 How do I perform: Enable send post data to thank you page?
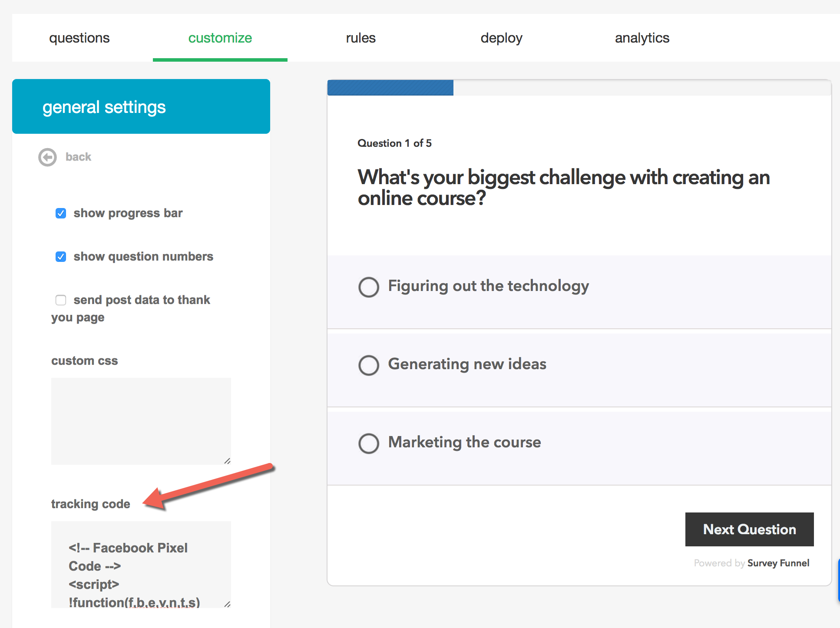tap(61, 300)
